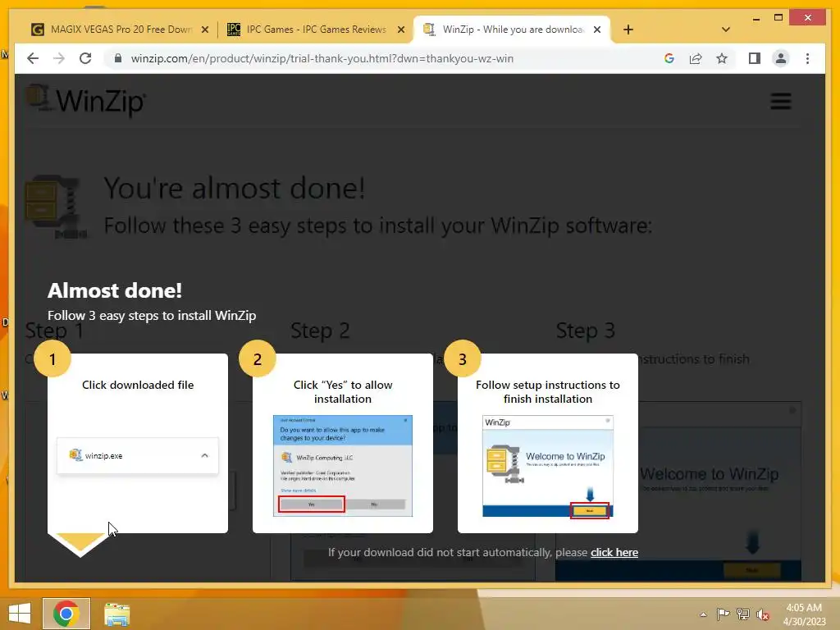Viewport: 840px width, 630px height.
Task: Select the WinZip download tab
Action: point(513,30)
